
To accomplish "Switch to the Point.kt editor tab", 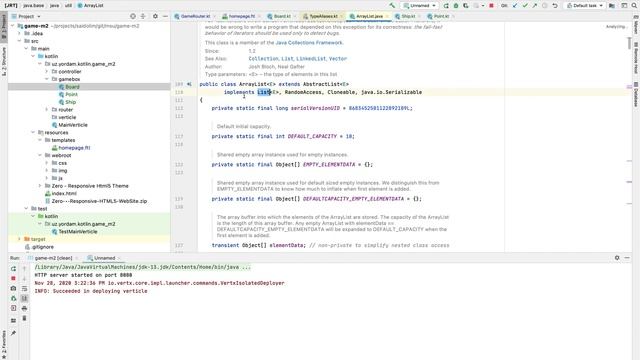I will [x=441, y=16].
